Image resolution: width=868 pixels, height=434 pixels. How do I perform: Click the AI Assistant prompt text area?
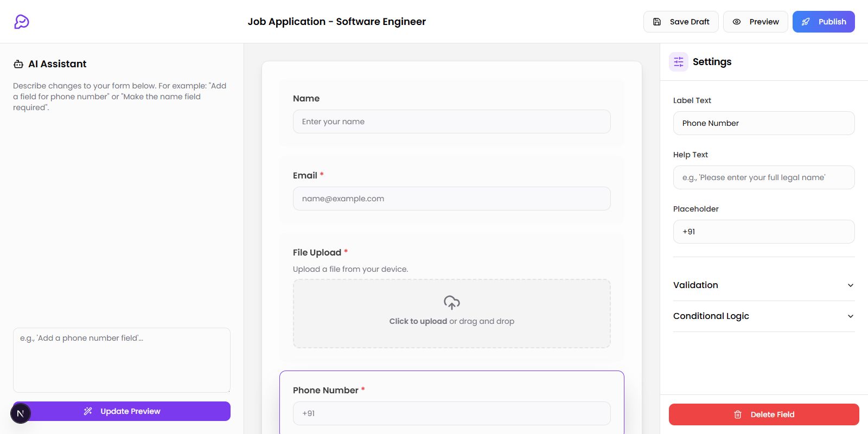(122, 360)
